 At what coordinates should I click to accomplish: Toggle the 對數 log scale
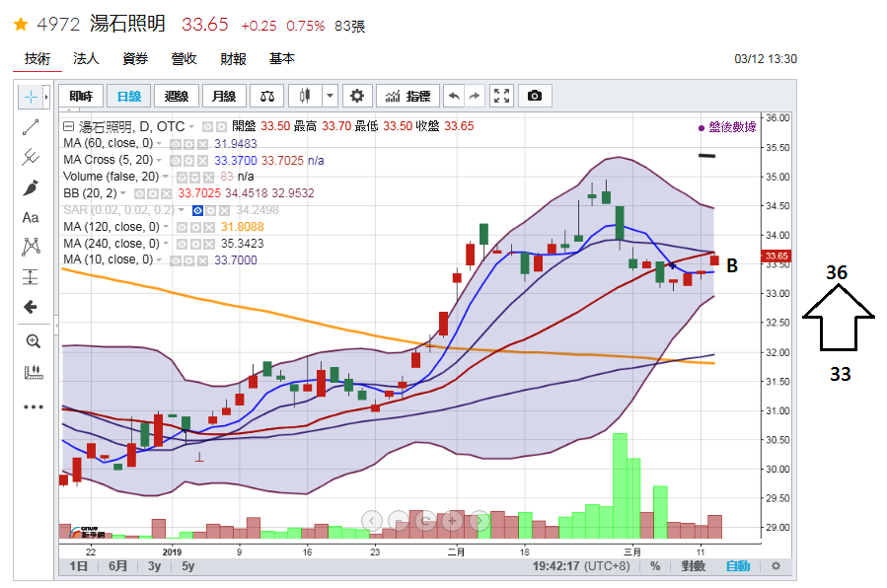693,566
